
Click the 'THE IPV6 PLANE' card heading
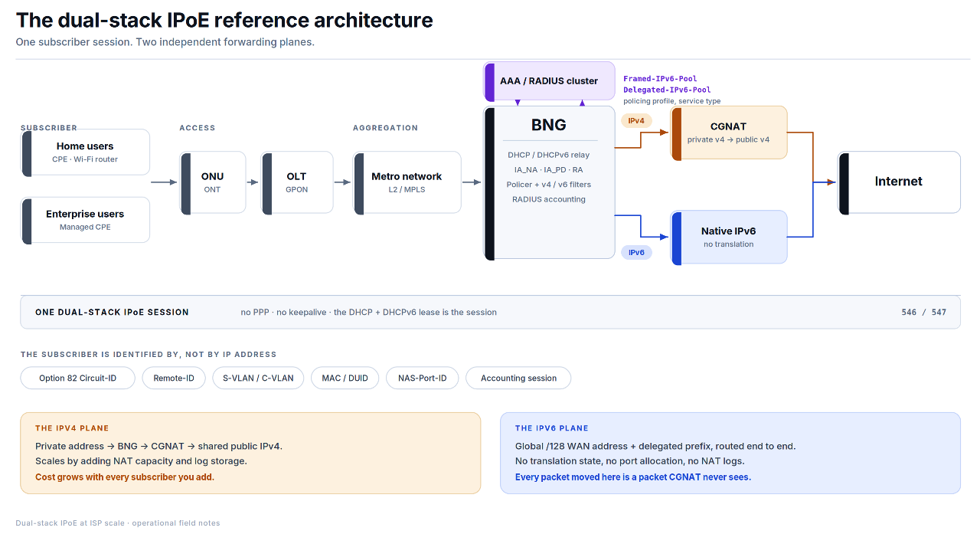552,428
